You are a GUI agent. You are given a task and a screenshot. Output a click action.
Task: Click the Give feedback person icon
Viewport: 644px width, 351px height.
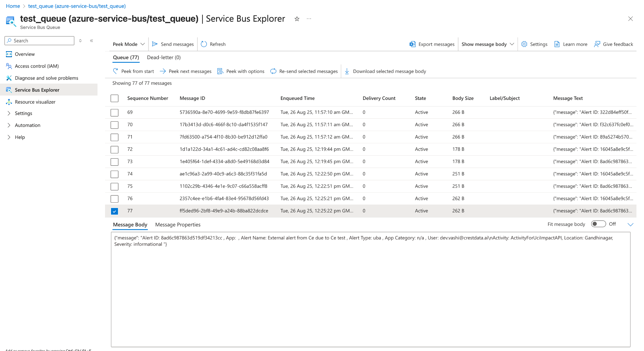(x=597, y=44)
